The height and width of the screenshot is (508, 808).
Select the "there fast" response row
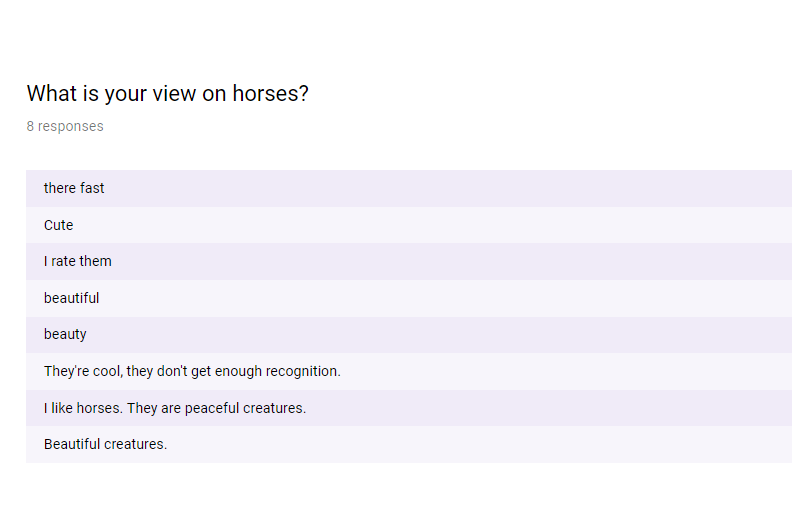74,188
